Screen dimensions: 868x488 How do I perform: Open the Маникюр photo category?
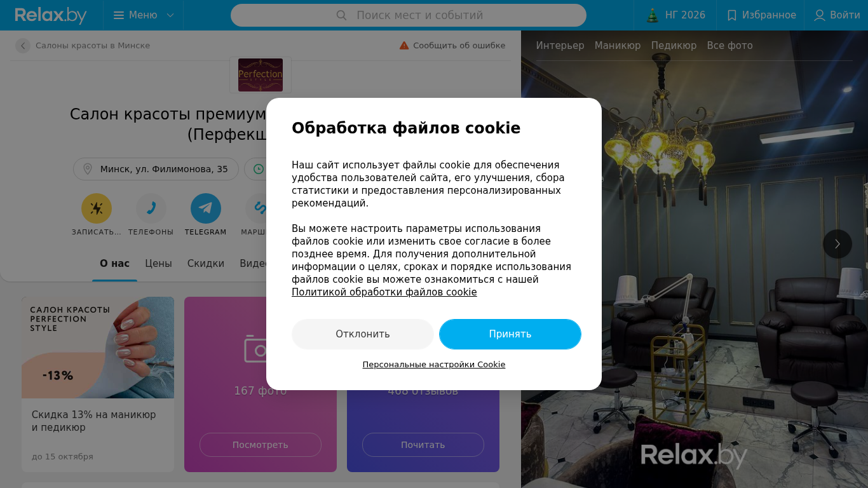tap(618, 46)
